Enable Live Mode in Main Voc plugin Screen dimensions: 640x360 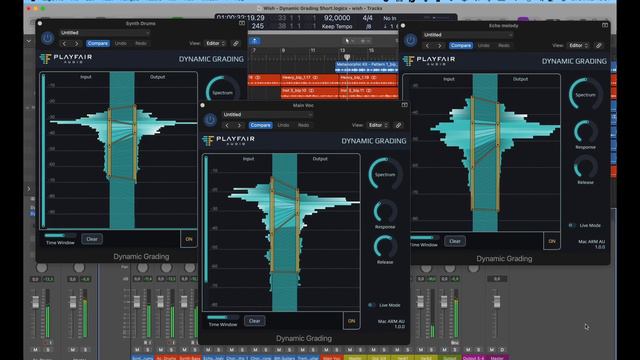click(x=371, y=305)
